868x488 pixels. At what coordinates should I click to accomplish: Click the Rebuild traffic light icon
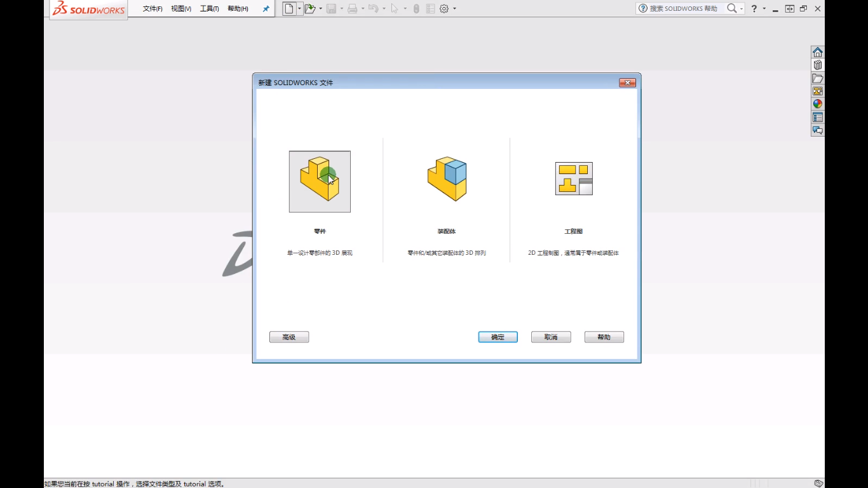(x=416, y=9)
